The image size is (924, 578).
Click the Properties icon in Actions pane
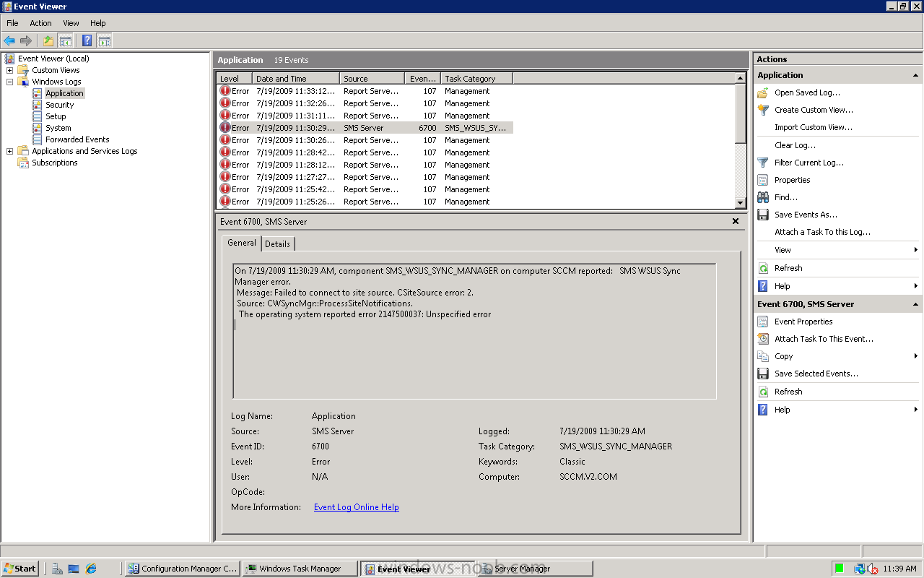tap(763, 180)
